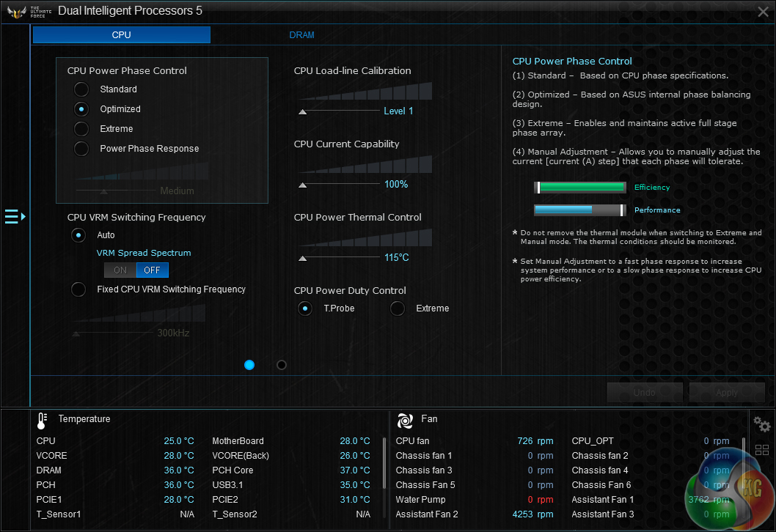The height and width of the screenshot is (532, 776).
Task: Click the Temperature list scrollbar
Action: (384, 463)
